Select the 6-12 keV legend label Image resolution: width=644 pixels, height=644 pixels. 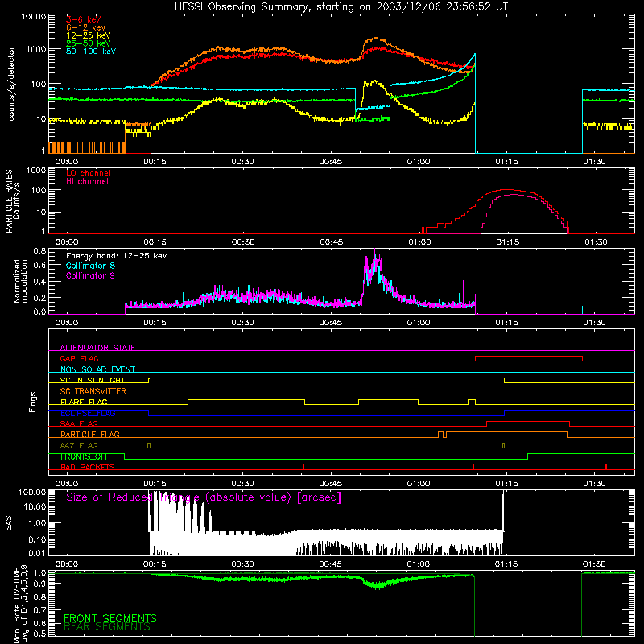pos(86,27)
